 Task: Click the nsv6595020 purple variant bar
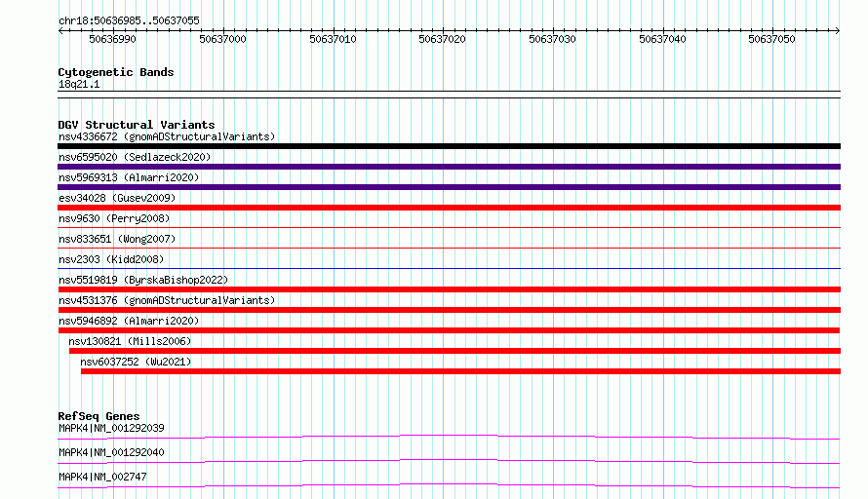coord(449,167)
